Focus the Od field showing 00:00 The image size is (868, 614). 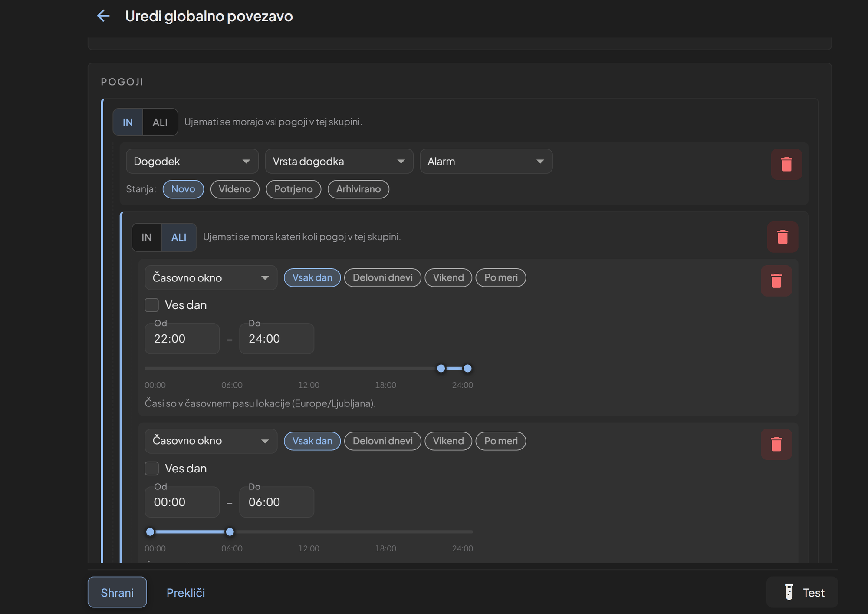[x=182, y=502]
